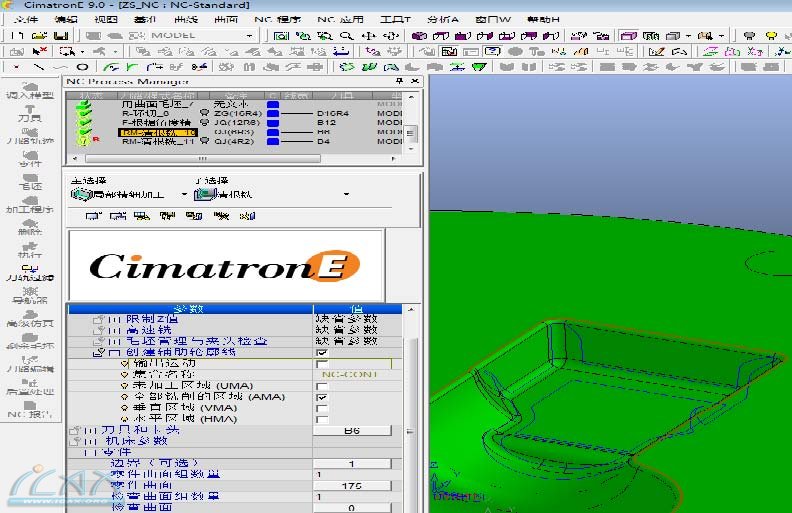Viewport: 792px width, 513px height.
Task: Click the open folder toolbar icon
Action: click(39, 36)
